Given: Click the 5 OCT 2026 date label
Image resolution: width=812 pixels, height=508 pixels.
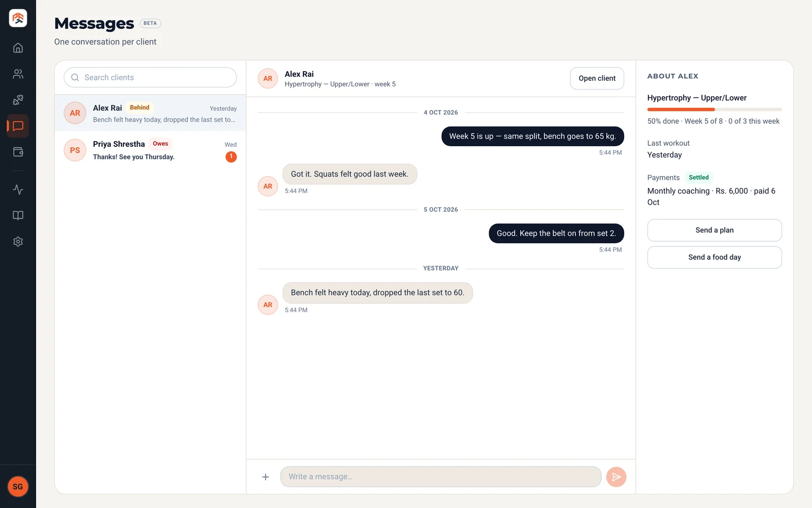Looking at the screenshot, I should coord(441,210).
